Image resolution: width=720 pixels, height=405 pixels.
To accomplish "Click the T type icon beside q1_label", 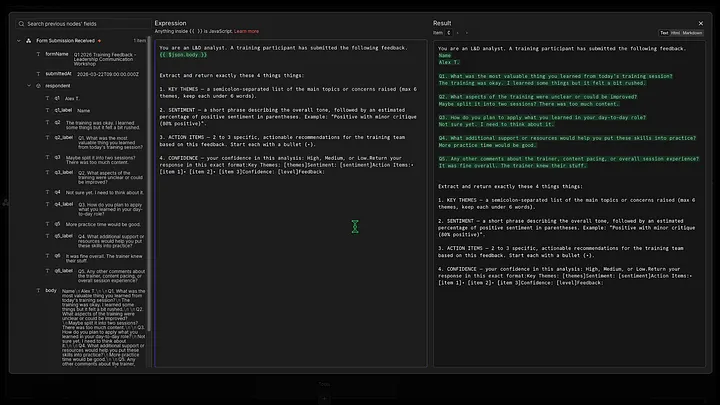I will (47, 110).
